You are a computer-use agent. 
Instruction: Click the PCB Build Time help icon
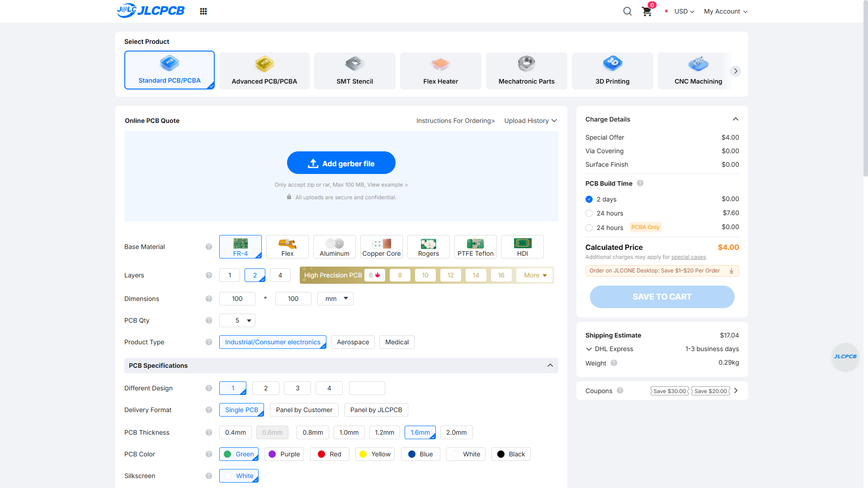click(x=640, y=183)
